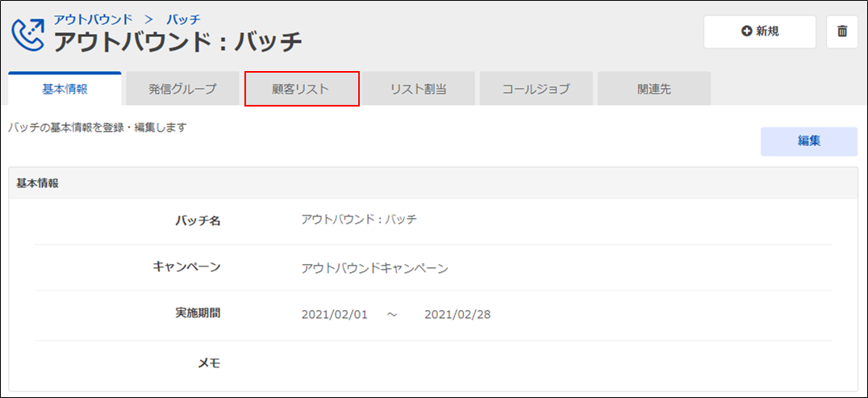This screenshot has width=868, height=398.
Task: Click the 基本情報 section header
Action: pyautogui.click(x=37, y=183)
